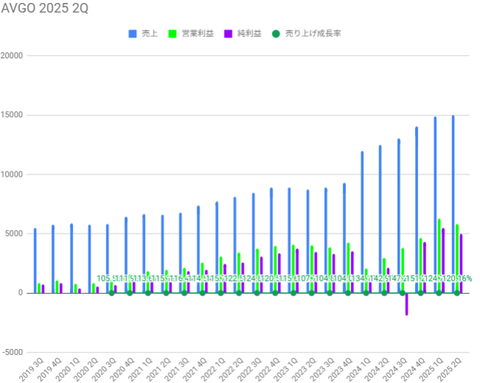Click the chart title AVGO 2025 2Q

[45, 8]
